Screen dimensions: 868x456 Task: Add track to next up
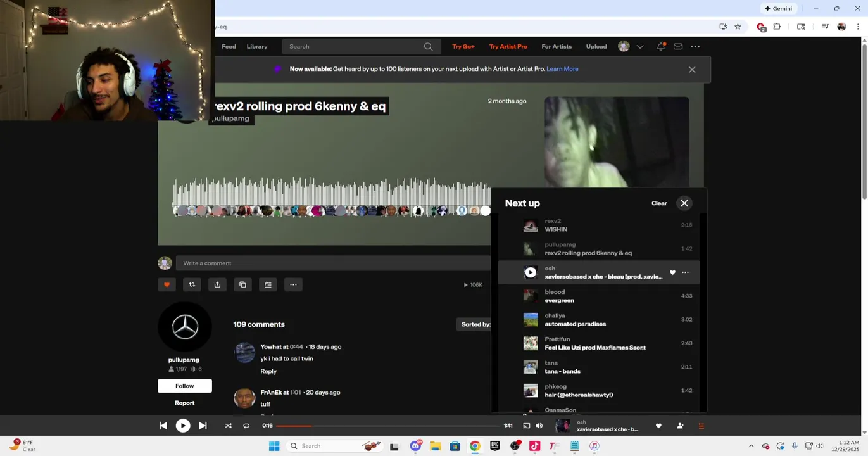[268, 284]
